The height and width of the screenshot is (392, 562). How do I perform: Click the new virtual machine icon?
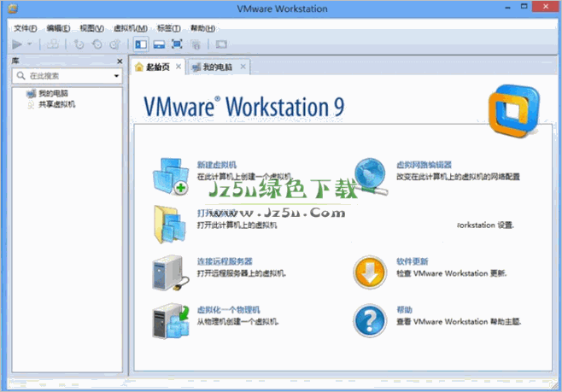pos(171,176)
